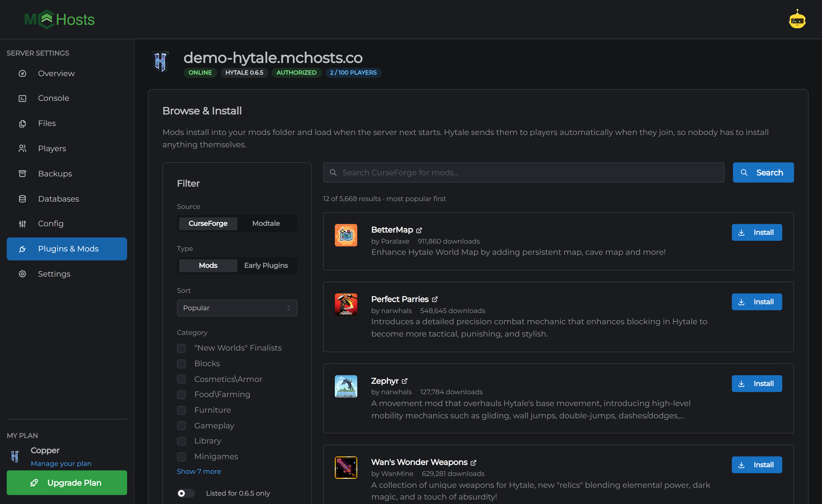Viewport: 822px width, 504px height.
Task: Open the Backups page
Action: pyautogui.click(x=67, y=173)
